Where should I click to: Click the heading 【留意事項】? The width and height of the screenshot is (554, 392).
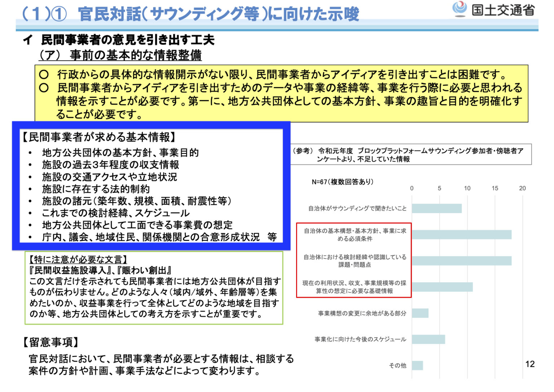[50, 342]
